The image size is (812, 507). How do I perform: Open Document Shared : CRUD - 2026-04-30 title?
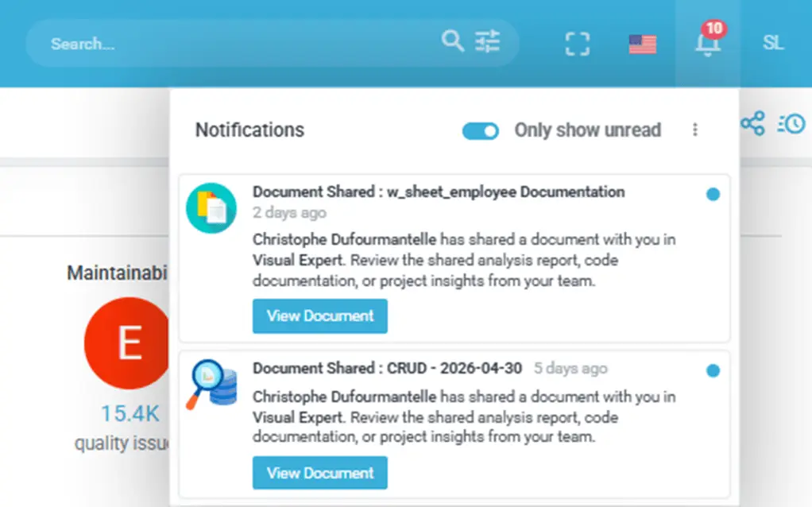coord(388,368)
